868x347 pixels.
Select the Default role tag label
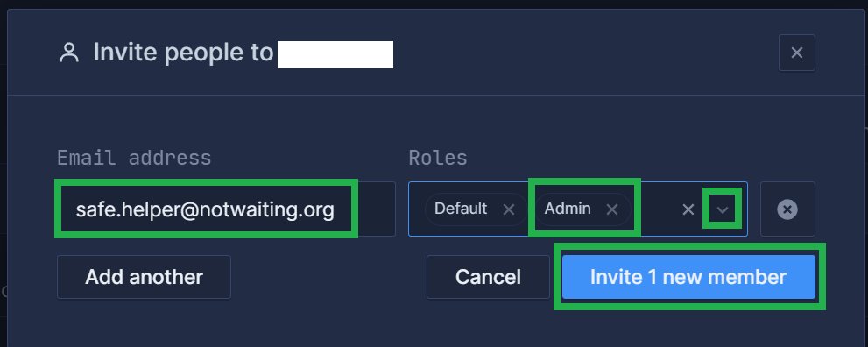(x=461, y=209)
